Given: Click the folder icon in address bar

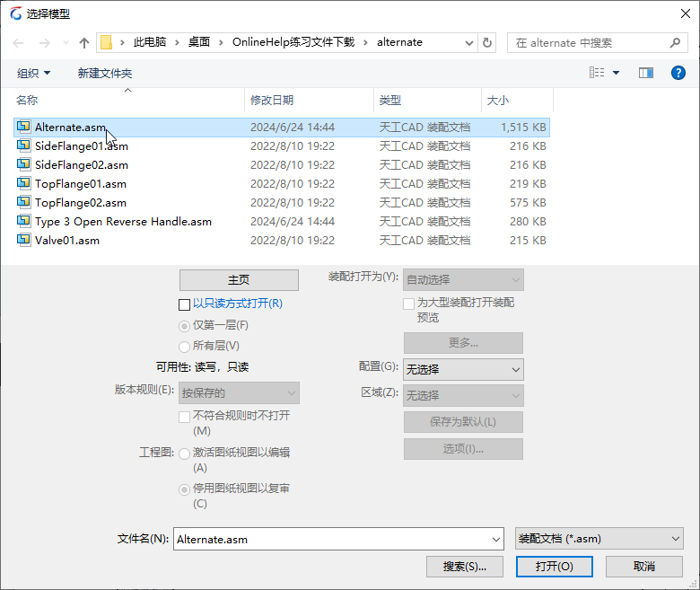Looking at the screenshot, I should pos(106,42).
